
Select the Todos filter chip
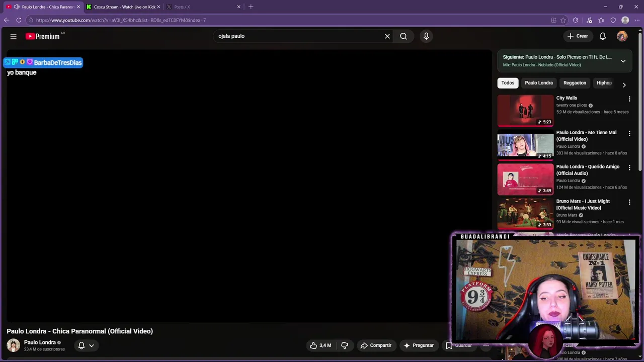pos(508,83)
